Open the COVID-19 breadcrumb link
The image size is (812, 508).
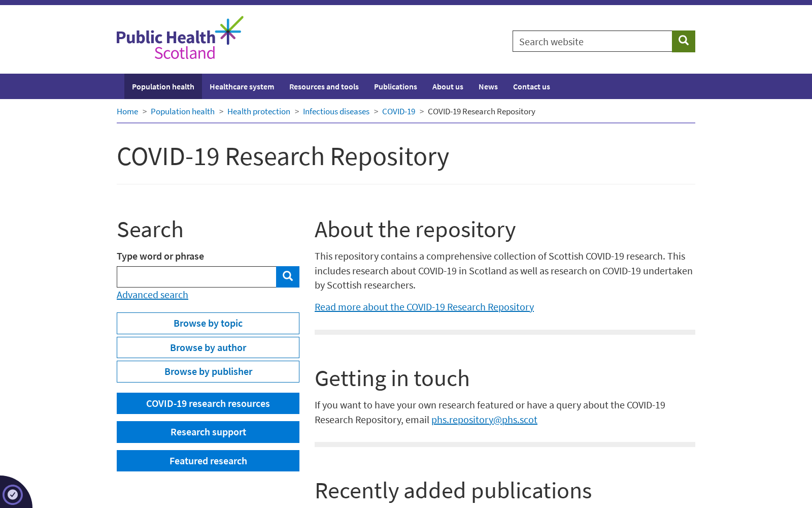tap(398, 111)
